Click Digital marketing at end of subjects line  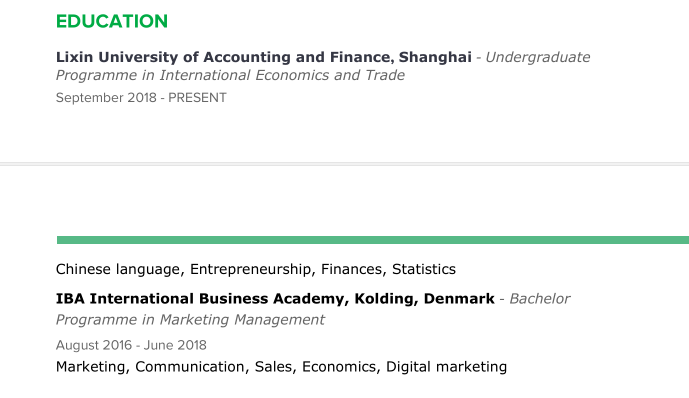[x=446, y=367]
